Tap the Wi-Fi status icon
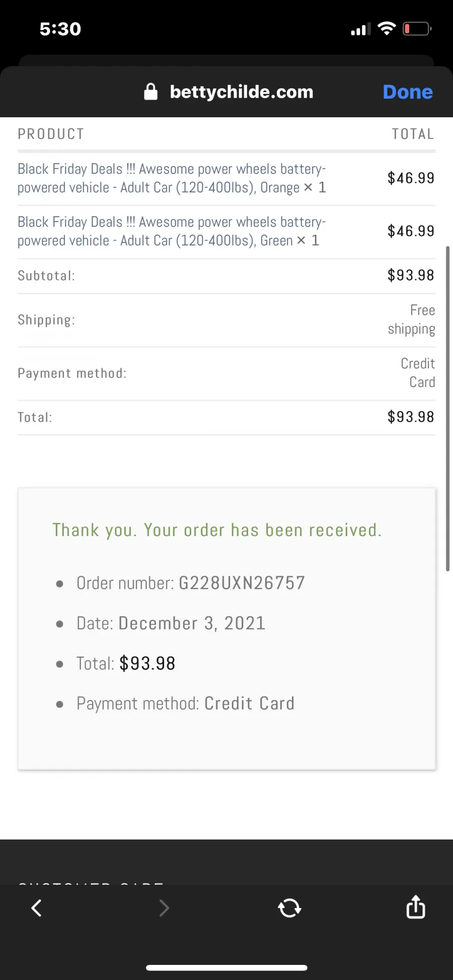 point(387,29)
